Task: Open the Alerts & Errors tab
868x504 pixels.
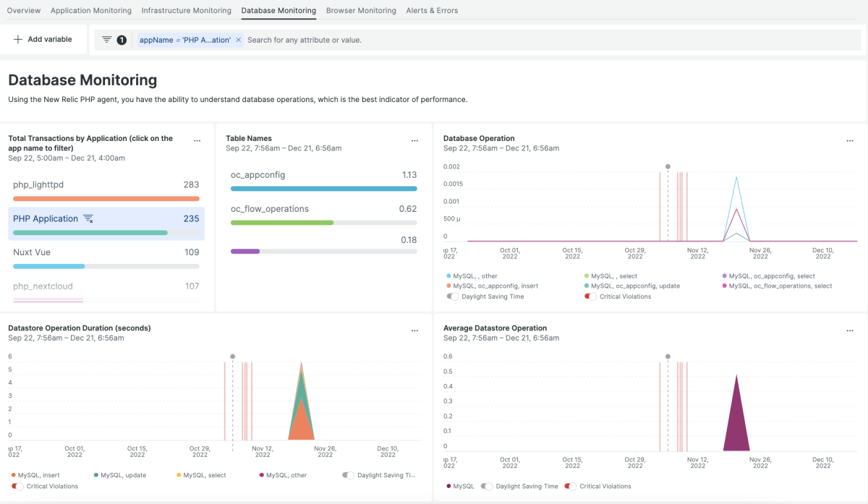Action: (432, 11)
